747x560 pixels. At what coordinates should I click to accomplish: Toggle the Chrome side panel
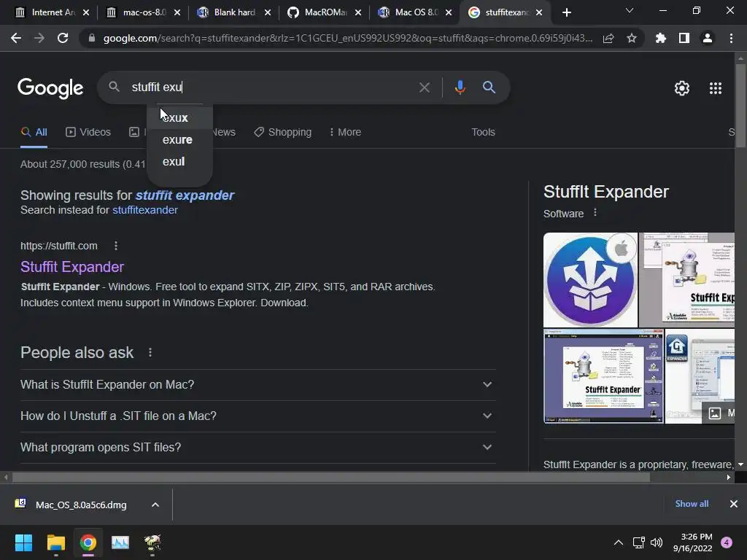pyautogui.click(x=684, y=38)
